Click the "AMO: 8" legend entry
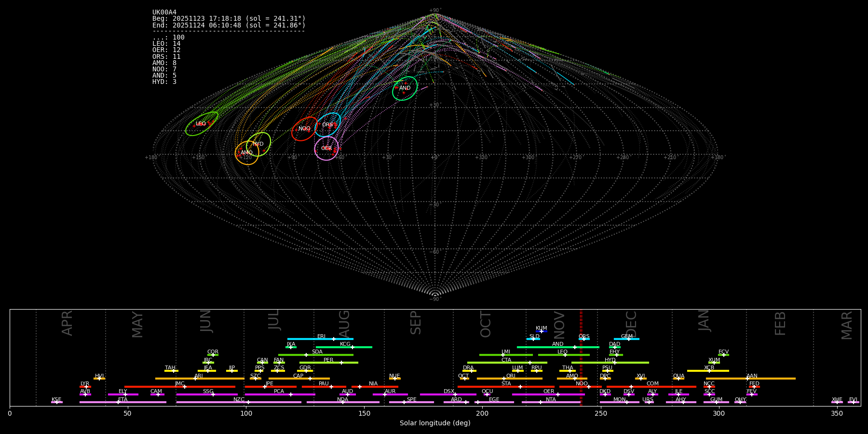868x434 pixels. click(164, 63)
